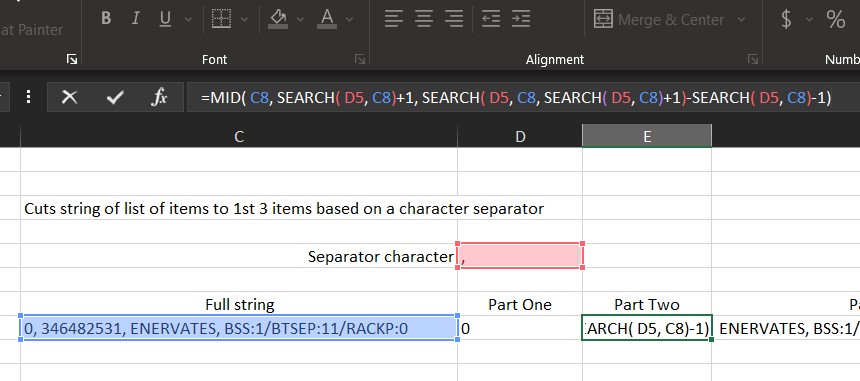Select column D header

pos(520,137)
